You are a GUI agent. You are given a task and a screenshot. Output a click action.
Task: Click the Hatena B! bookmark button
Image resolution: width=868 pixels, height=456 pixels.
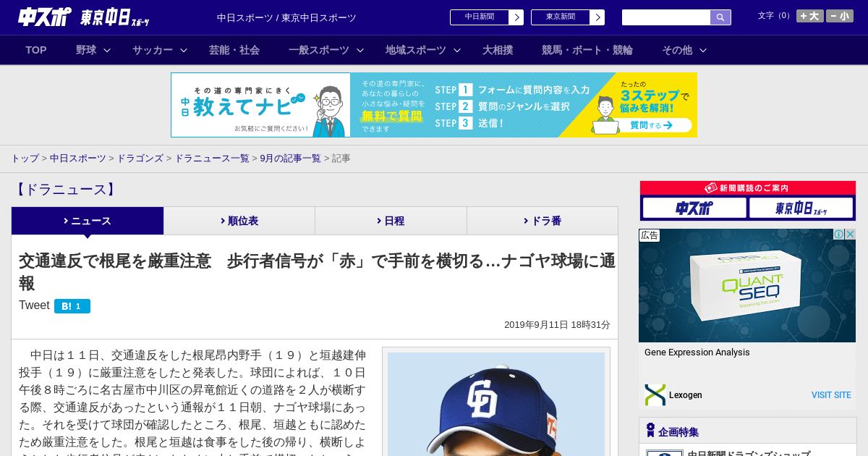click(x=72, y=306)
